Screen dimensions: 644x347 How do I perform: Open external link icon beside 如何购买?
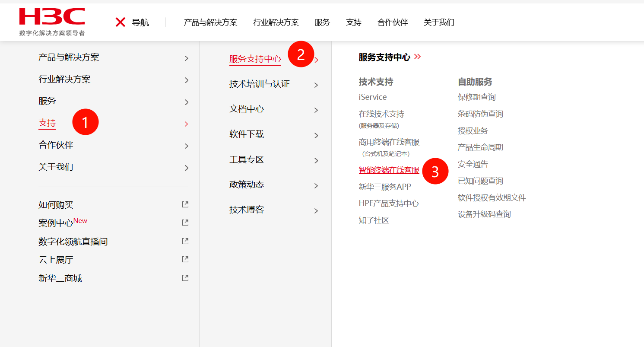coord(185,204)
